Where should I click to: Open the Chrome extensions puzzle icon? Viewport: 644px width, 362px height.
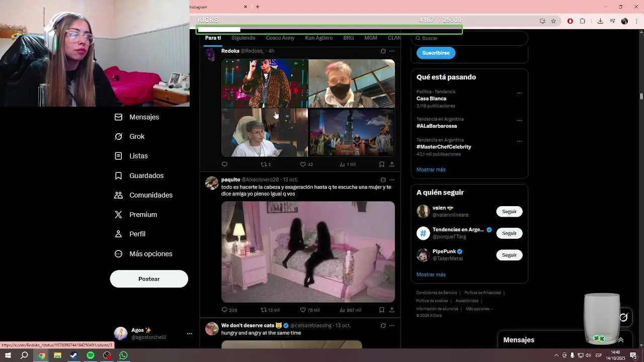coord(583,21)
